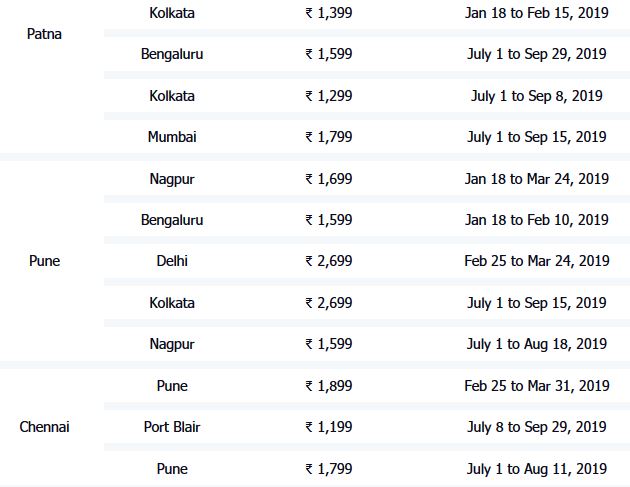Click Nagpur travel period July 1 to Aug 18
630x487 pixels.
[537, 344]
